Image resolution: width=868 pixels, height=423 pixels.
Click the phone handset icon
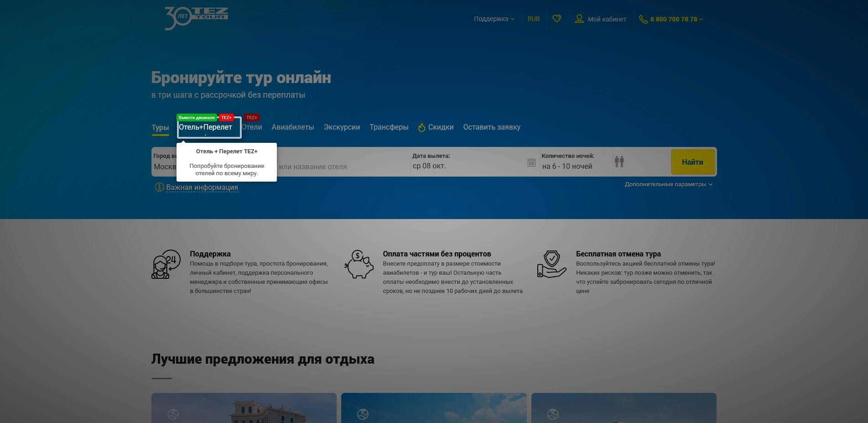[643, 19]
